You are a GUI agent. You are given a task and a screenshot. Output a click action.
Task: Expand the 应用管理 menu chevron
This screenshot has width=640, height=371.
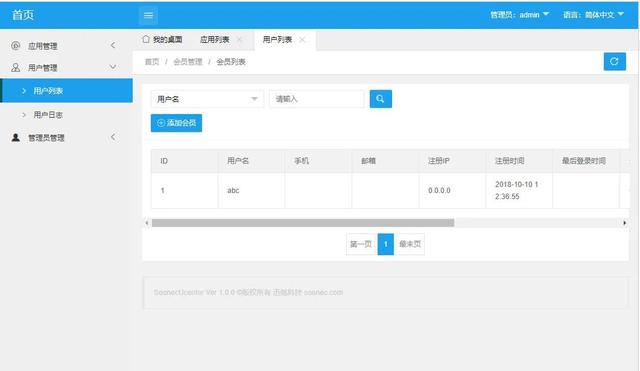coord(113,45)
